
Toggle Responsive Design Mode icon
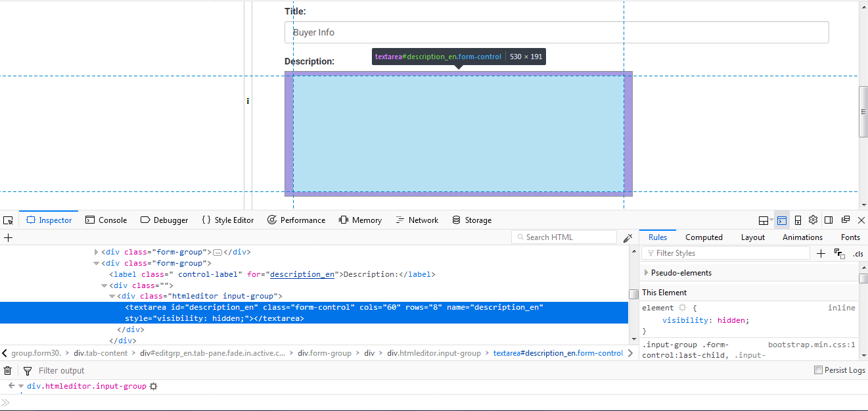798,220
